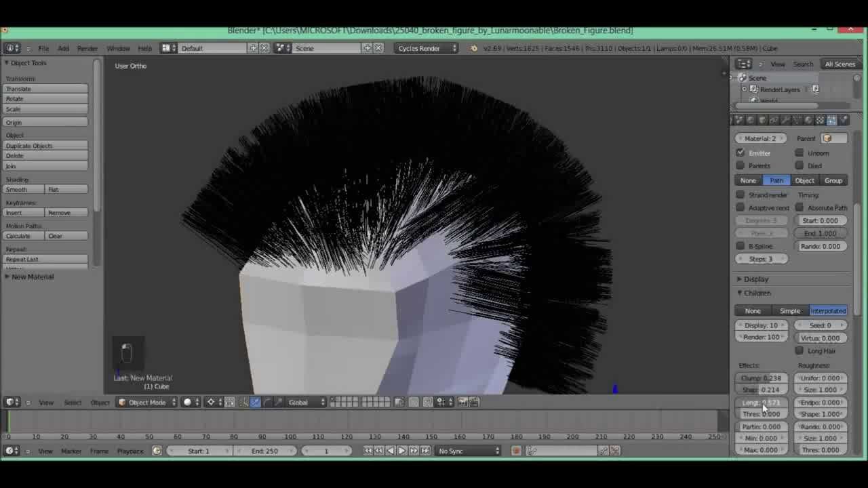Enable the Strand render checkbox
This screenshot has width=868, height=488.
(x=741, y=195)
